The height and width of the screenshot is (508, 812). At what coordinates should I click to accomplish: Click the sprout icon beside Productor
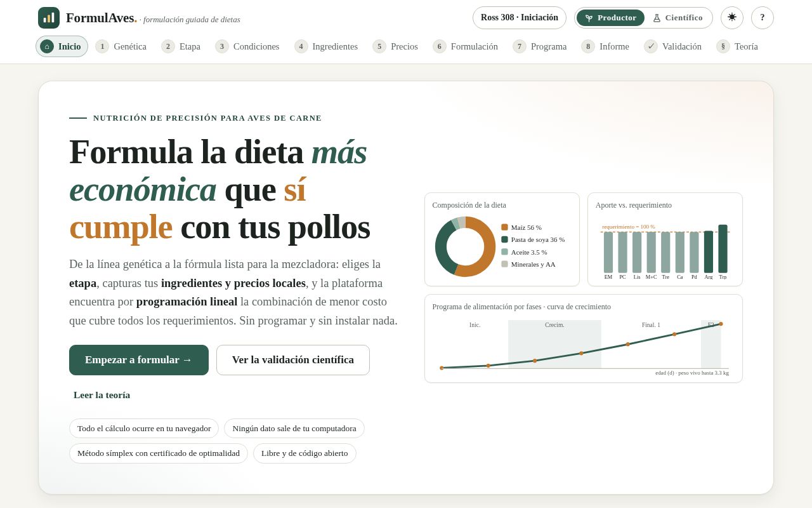pyautogui.click(x=589, y=18)
